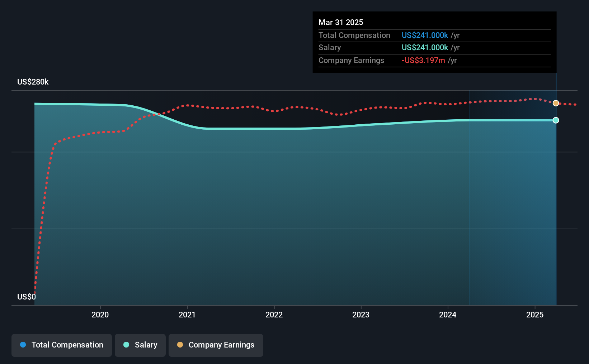This screenshot has height=364, width=589.
Task: Click the 2023 x-axis label
Action: [361, 315]
